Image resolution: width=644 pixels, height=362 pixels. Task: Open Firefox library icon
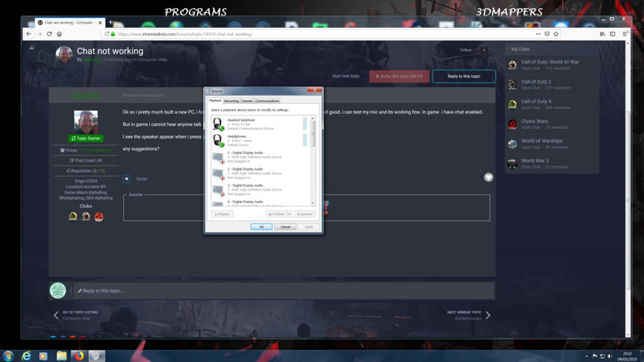[x=602, y=34]
